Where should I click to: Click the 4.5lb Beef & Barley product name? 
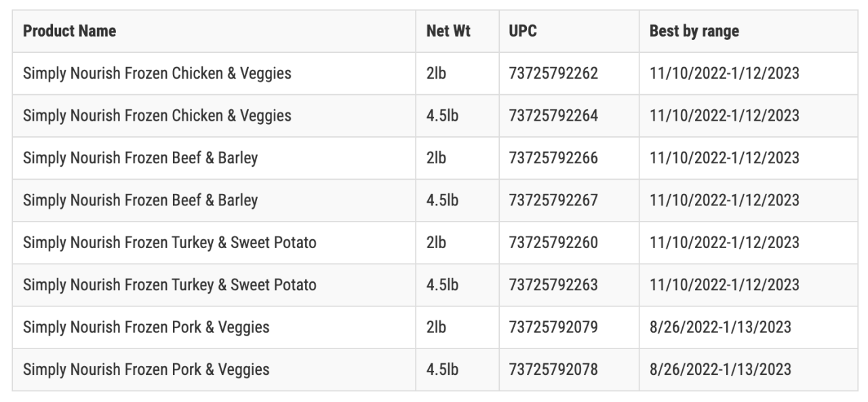pyautogui.click(x=140, y=201)
